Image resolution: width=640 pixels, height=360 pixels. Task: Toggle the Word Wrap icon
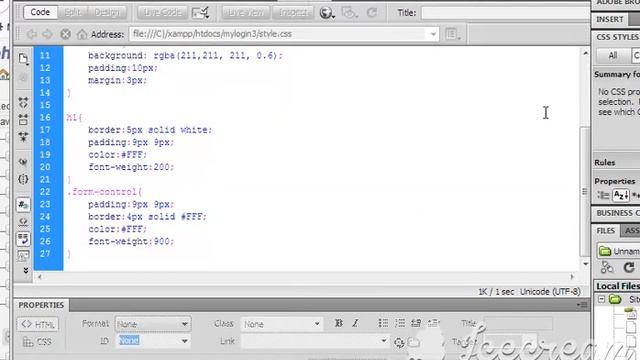pyautogui.click(x=23, y=239)
